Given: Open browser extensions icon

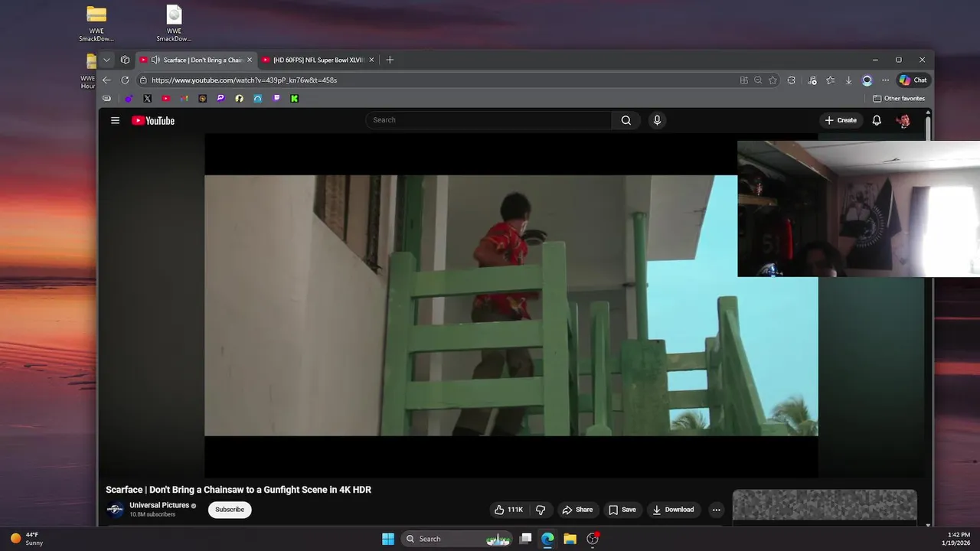Looking at the screenshot, I should pyautogui.click(x=792, y=80).
